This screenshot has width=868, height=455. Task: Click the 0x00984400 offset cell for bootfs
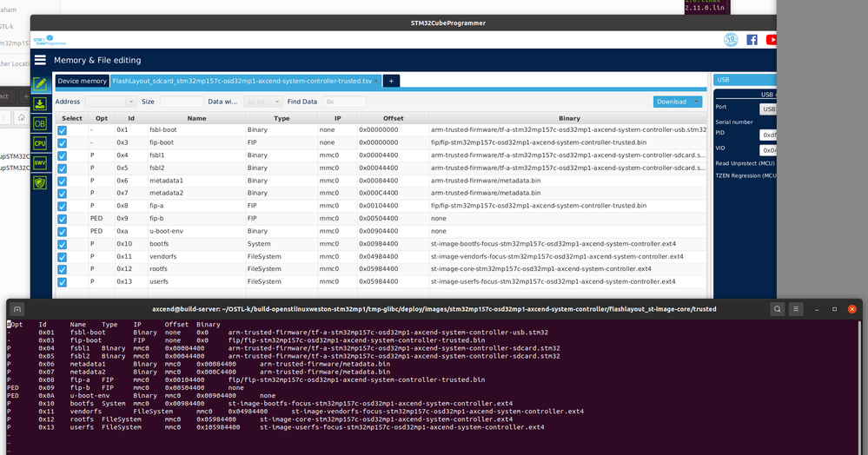393,244
